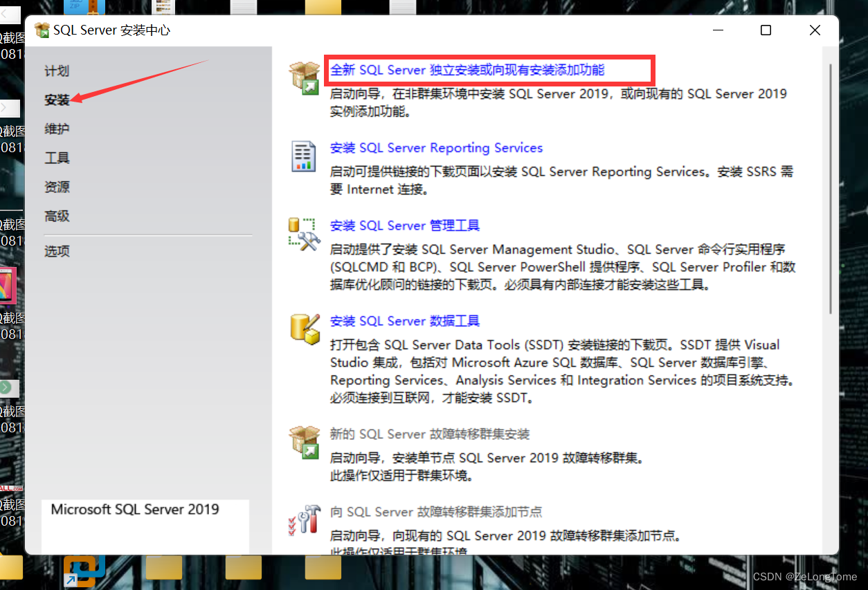
Task: Click the failover cluster installation box icon
Action: [304, 442]
